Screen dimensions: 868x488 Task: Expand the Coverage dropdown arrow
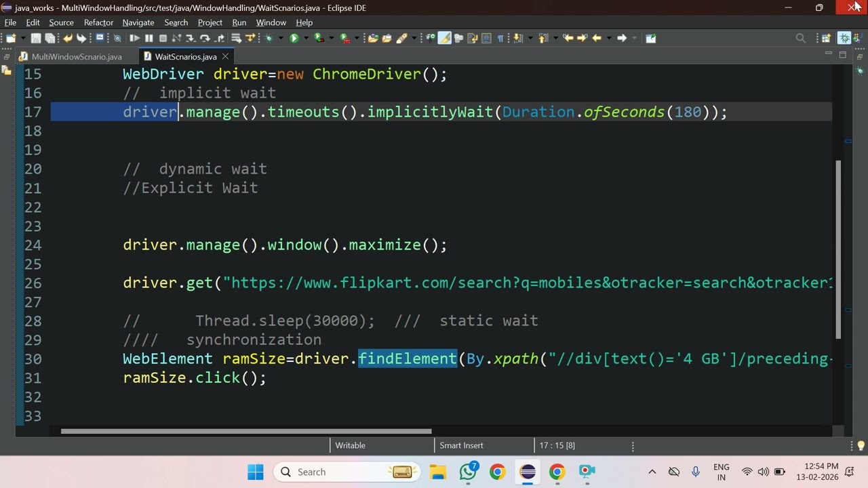point(331,38)
